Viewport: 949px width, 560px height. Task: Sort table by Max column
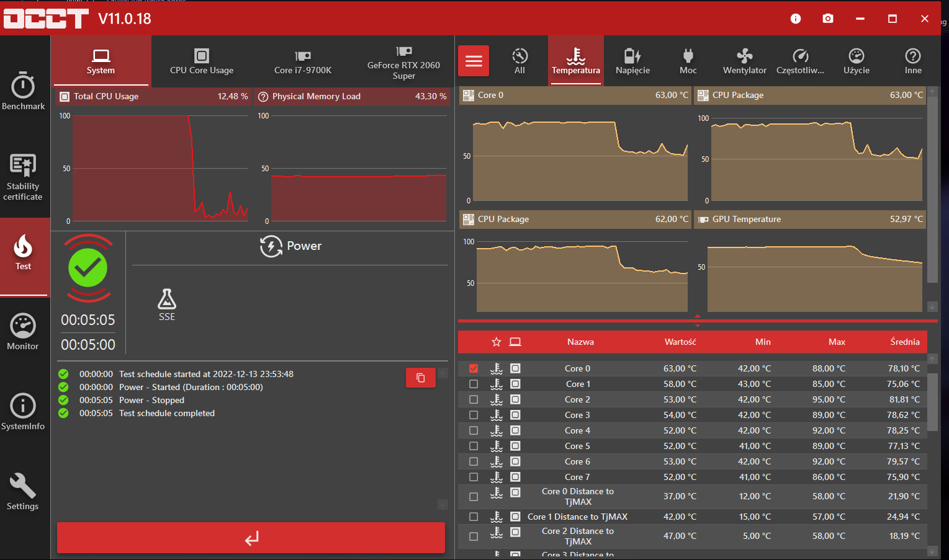[x=837, y=342]
